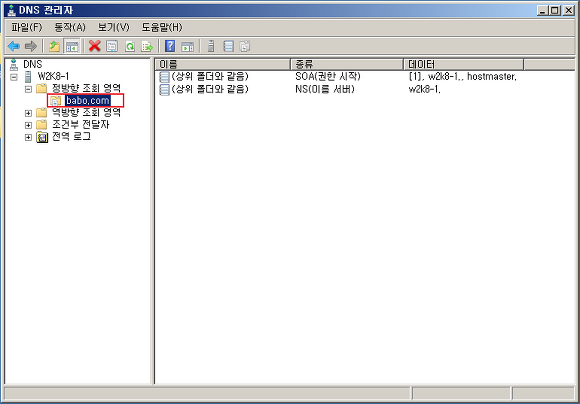Select the 전역 로그 node
The image size is (580, 404).
coord(71,137)
